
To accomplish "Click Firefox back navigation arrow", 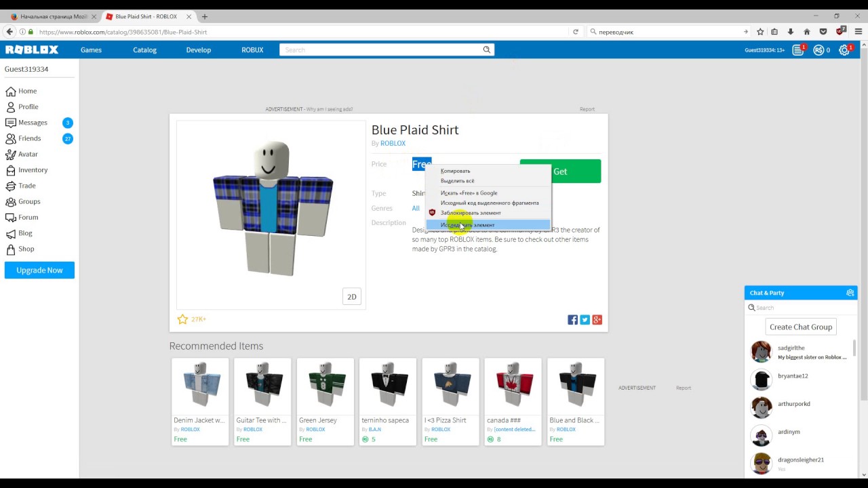I will click(x=9, y=32).
